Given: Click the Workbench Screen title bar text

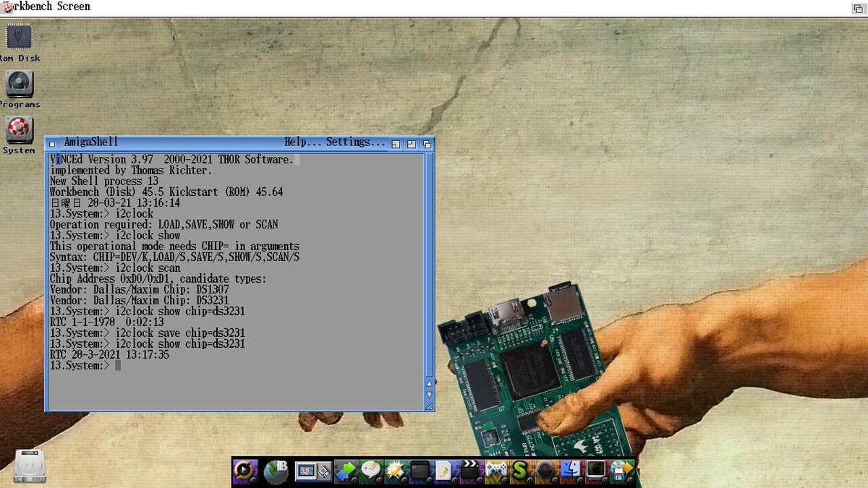Looking at the screenshot, I should (47, 7).
